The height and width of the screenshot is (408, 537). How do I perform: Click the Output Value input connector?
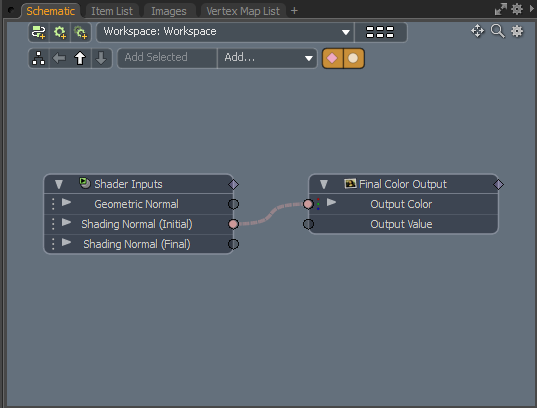[308, 224]
